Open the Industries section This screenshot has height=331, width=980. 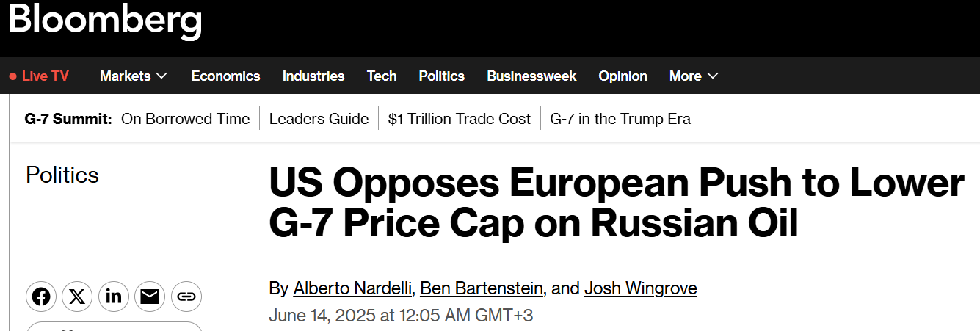pyautogui.click(x=313, y=76)
